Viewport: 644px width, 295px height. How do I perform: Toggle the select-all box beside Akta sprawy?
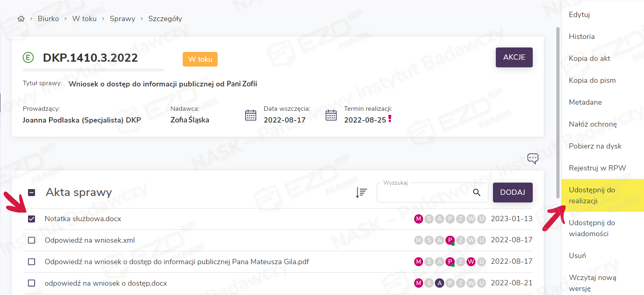[x=32, y=192]
